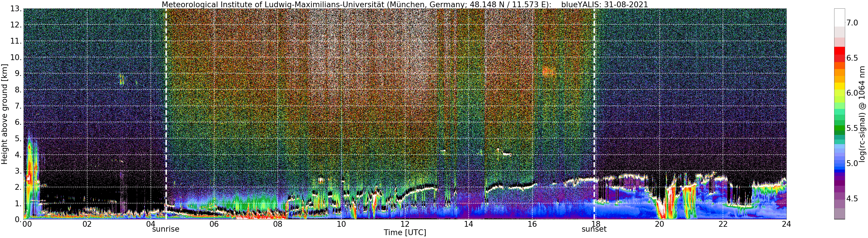Click the '04' time axis tick label
The height and width of the screenshot is (238, 868).
click(x=151, y=224)
